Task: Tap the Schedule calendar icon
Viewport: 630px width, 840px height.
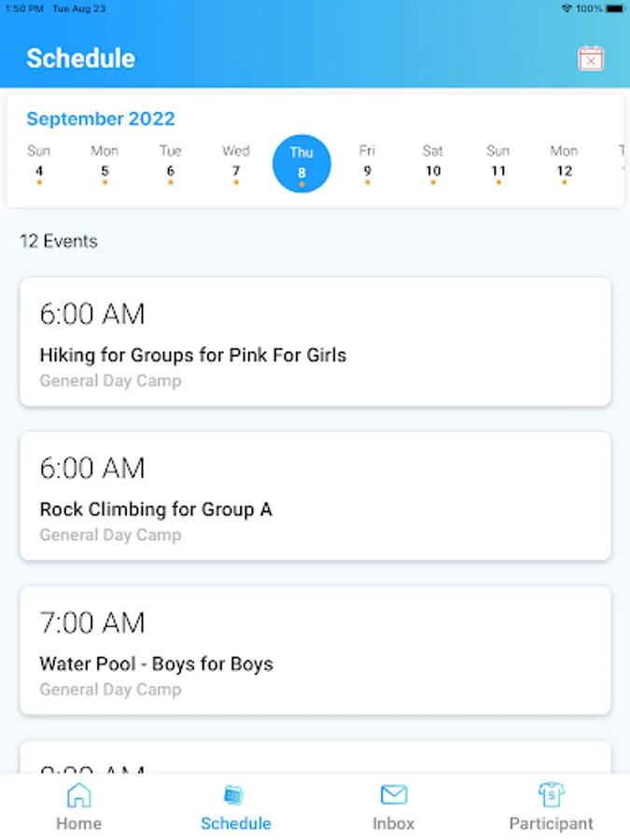Action: [235, 795]
